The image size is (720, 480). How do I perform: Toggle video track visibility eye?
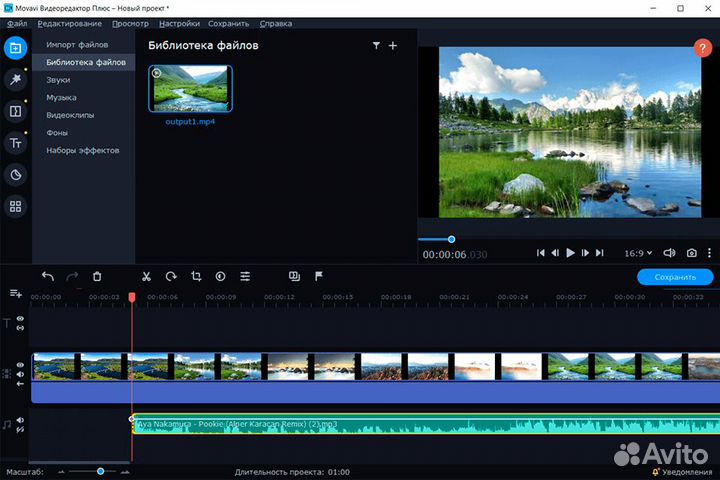pos(20,366)
